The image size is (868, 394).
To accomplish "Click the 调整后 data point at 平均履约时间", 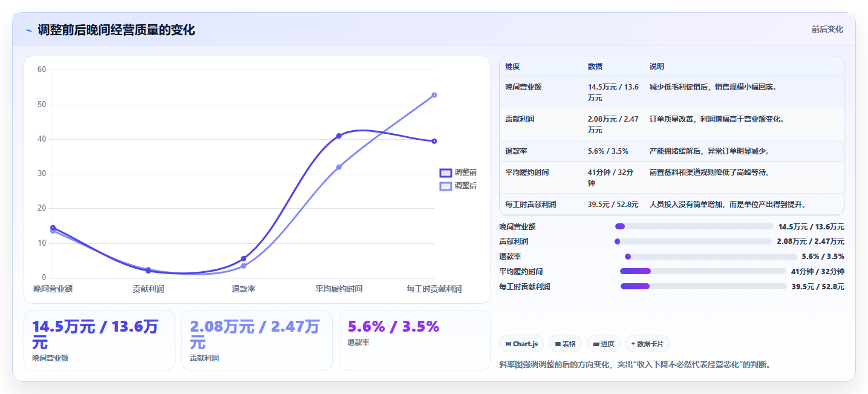I will coord(339,167).
